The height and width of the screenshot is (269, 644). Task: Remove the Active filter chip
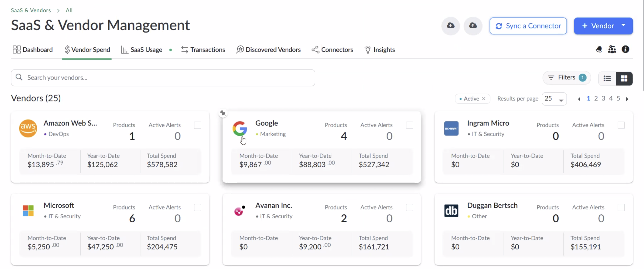tap(484, 99)
